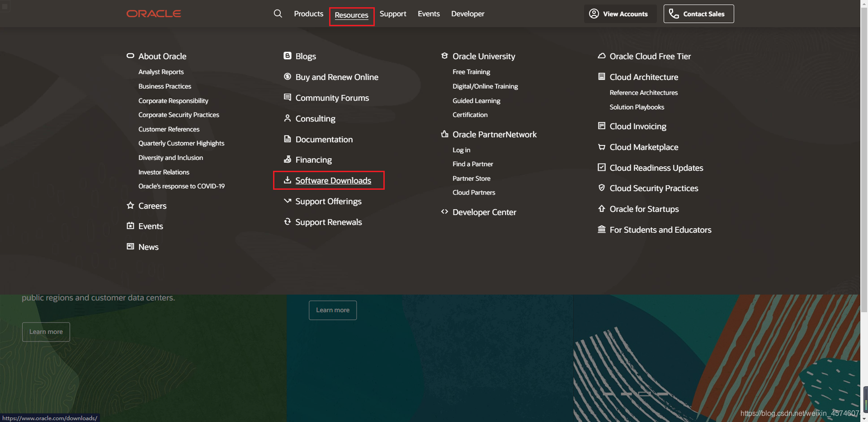Click the About Oracle icon
Screen dimensions: 868x422
point(131,56)
